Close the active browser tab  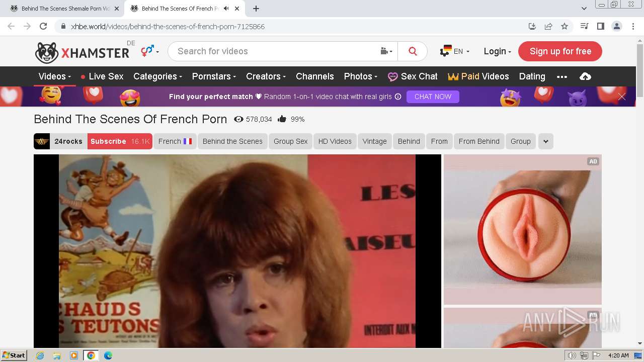[237, 9]
